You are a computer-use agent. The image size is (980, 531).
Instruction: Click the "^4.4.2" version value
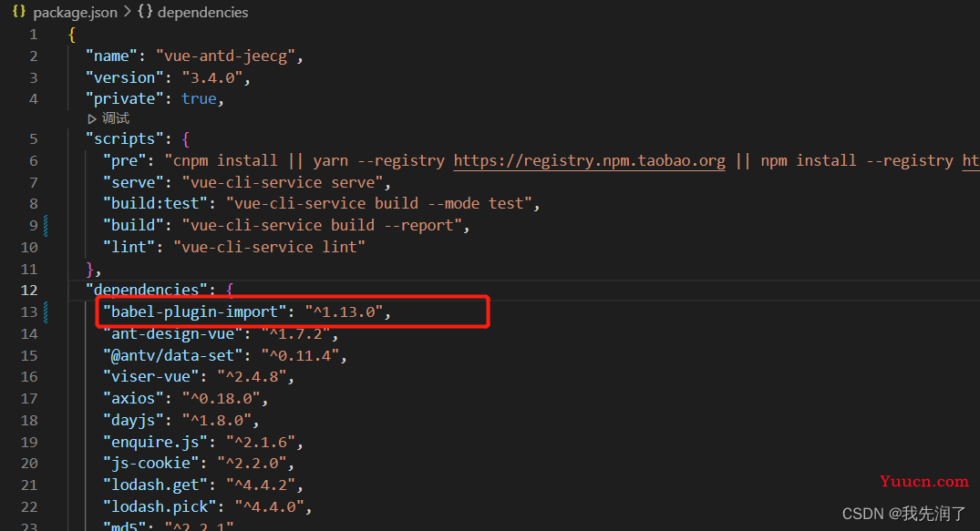click(261, 485)
